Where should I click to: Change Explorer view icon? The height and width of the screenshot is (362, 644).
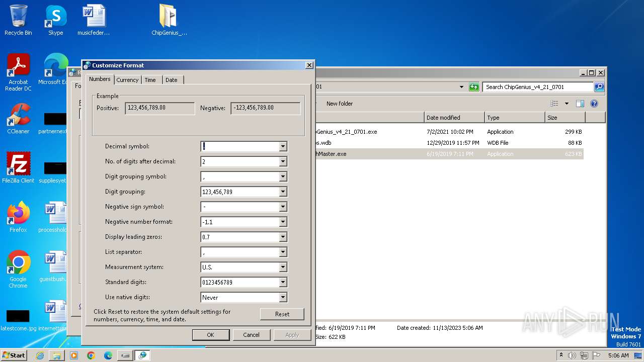click(554, 104)
